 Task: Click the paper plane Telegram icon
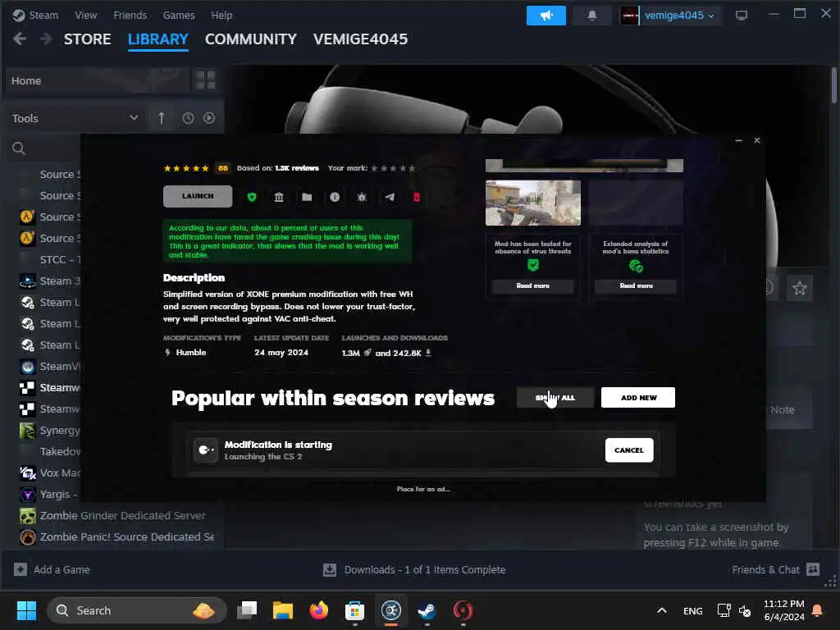coord(390,197)
